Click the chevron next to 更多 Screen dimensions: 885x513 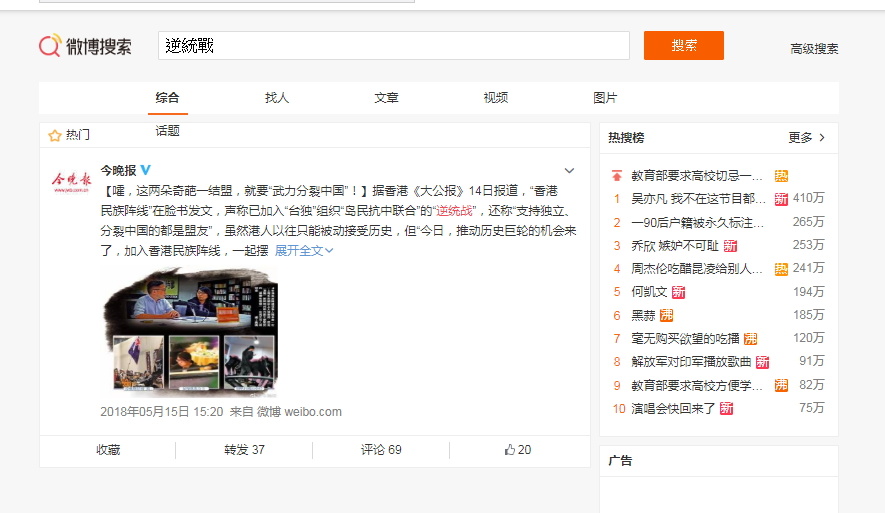[822, 138]
